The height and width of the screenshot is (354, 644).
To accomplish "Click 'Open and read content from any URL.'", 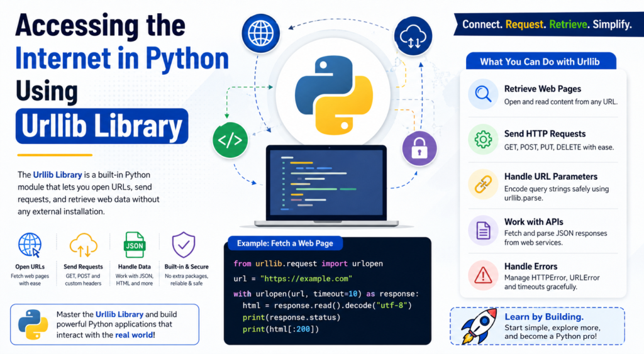I will (561, 101).
